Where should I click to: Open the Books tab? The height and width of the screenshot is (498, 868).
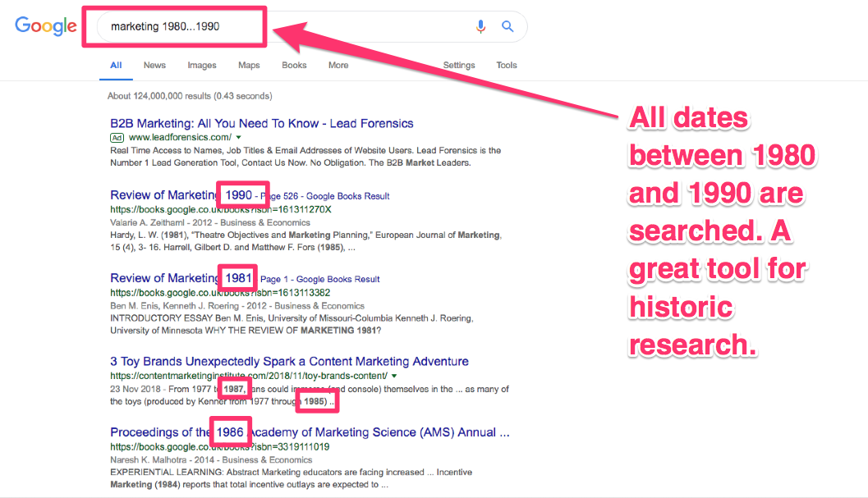[294, 66]
